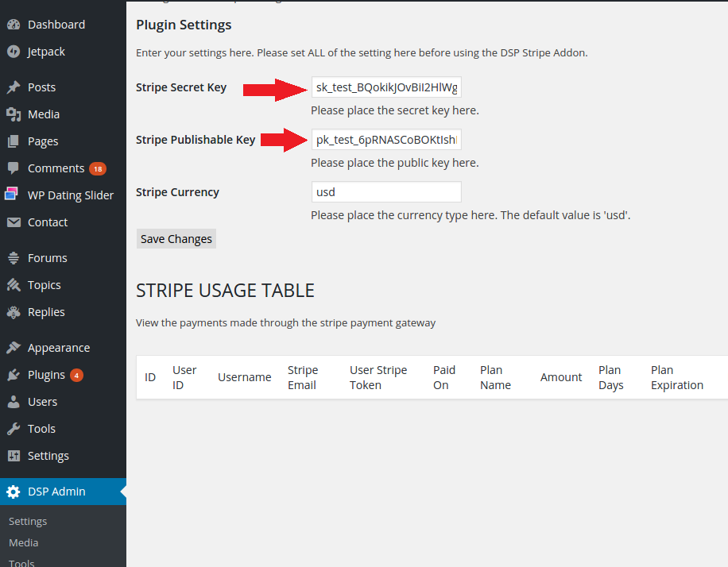This screenshot has width=728, height=567.
Task: Click the Dashboard gauge icon
Action: (14, 25)
